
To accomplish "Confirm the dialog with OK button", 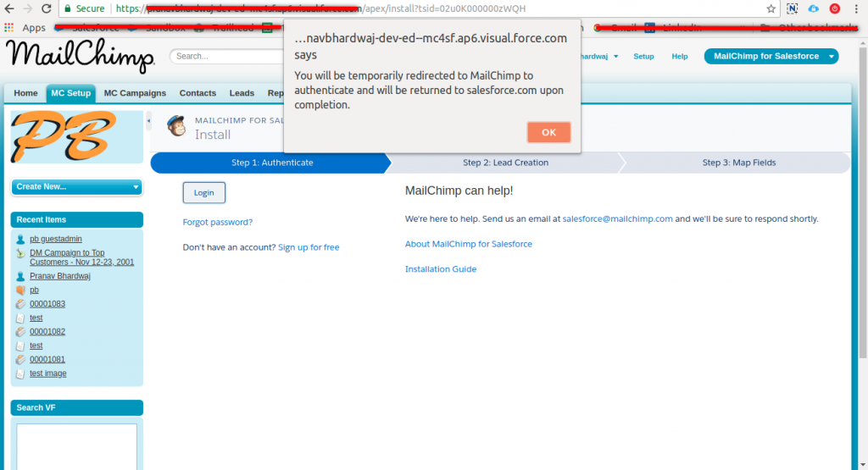I will coord(548,132).
